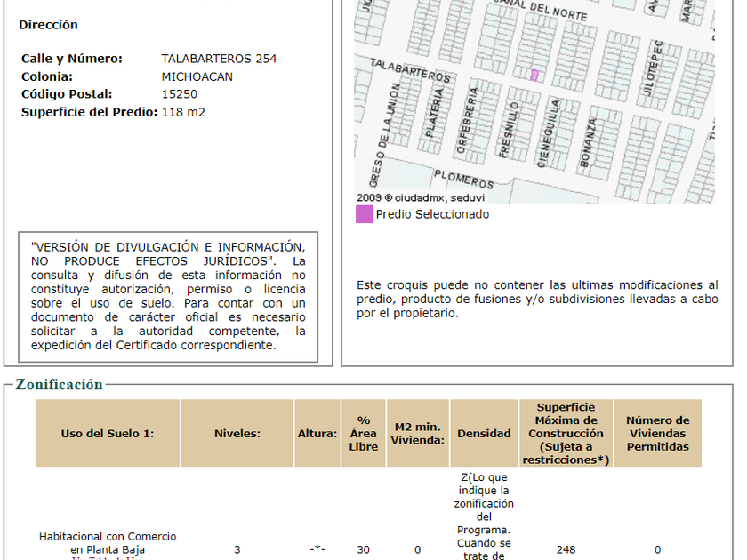The image size is (747, 560).
Task: Click the TALABARTEROS street label on the map
Action: coord(410,70)
